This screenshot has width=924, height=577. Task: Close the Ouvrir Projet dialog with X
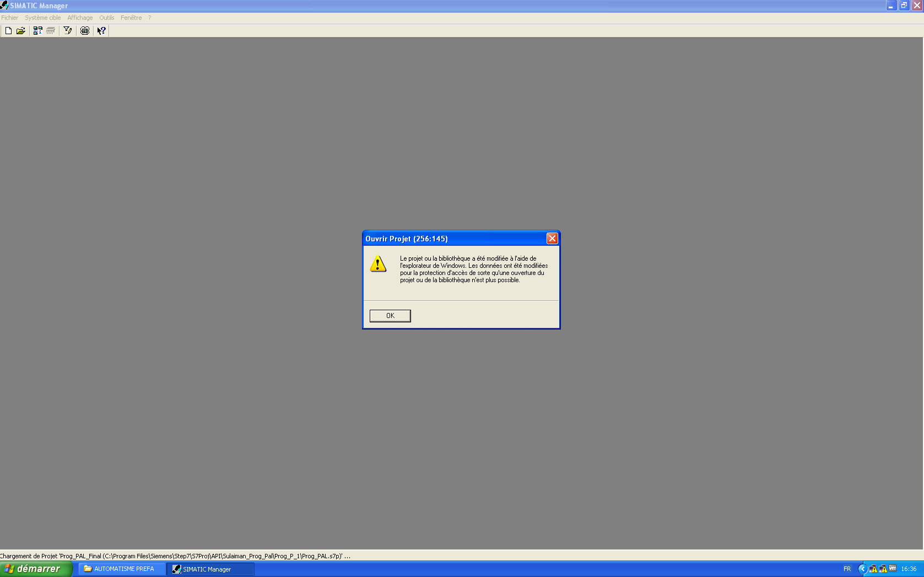point(552,238)
